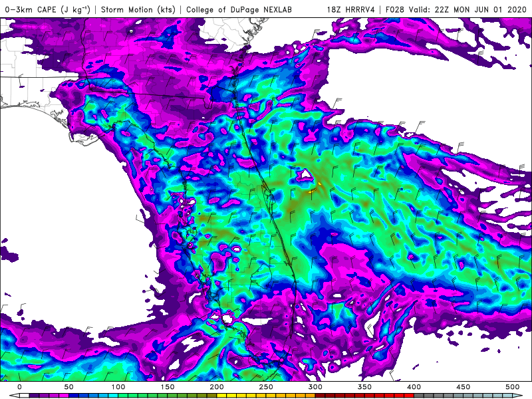Click the first yellow swatch at the '200' mark
The image size is (532, 399).
[x=221, y=396]
